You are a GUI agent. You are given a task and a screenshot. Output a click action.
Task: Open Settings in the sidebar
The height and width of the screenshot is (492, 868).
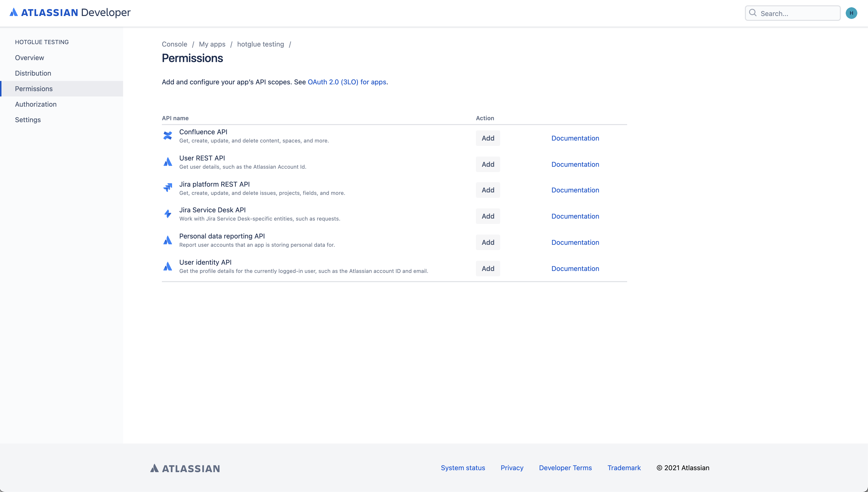(x=28, y=120)
